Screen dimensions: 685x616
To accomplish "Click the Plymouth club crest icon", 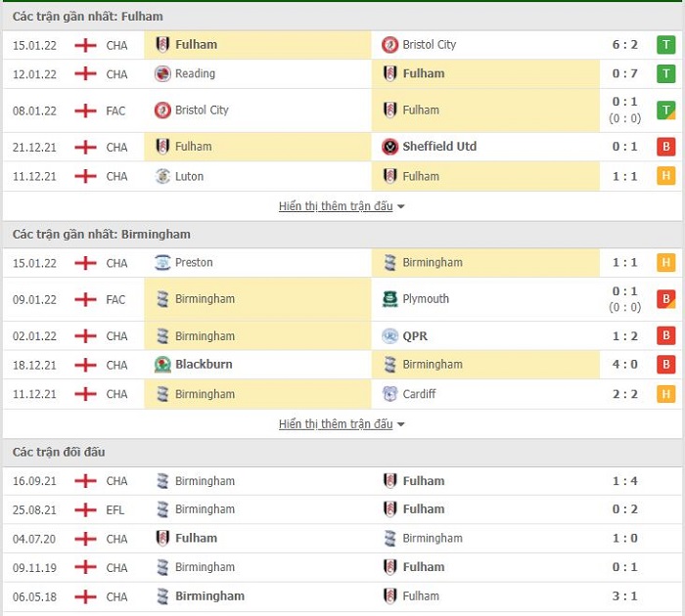I will click(x=389, y=299).
